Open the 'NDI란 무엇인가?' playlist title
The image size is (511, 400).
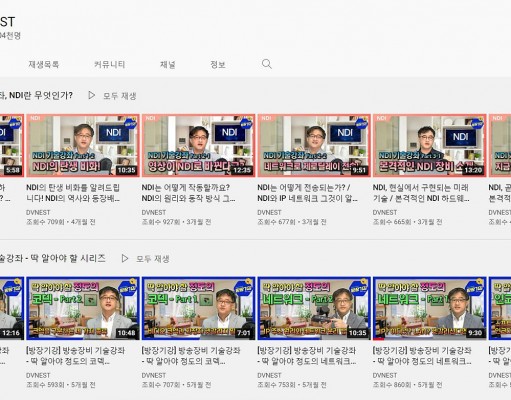coord(36,96)
